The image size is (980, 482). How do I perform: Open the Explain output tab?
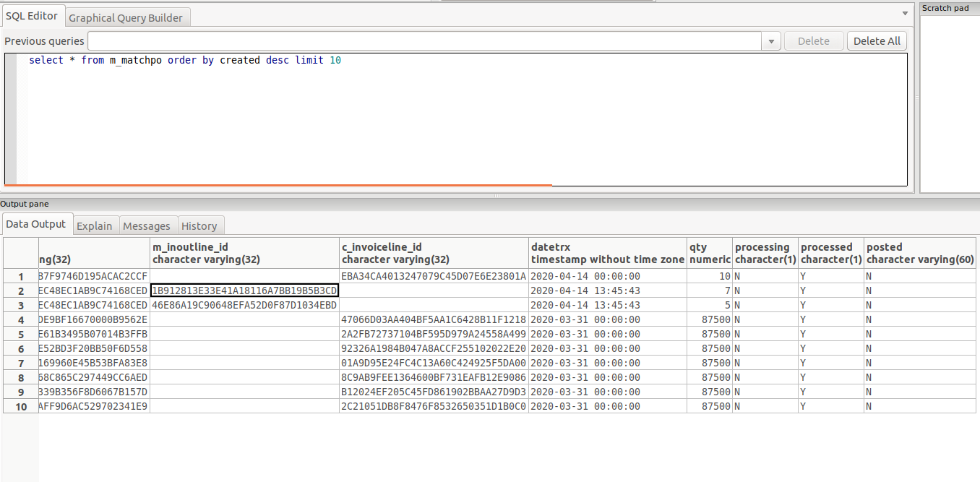click(x=95, y=226)
